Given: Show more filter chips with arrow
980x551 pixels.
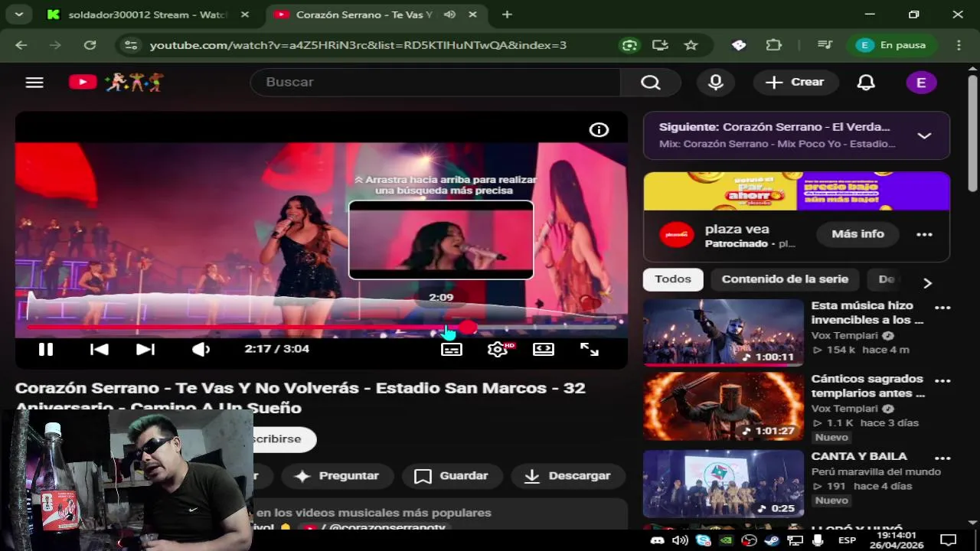Looking at the screenshot, I should [x=927, y=283].
